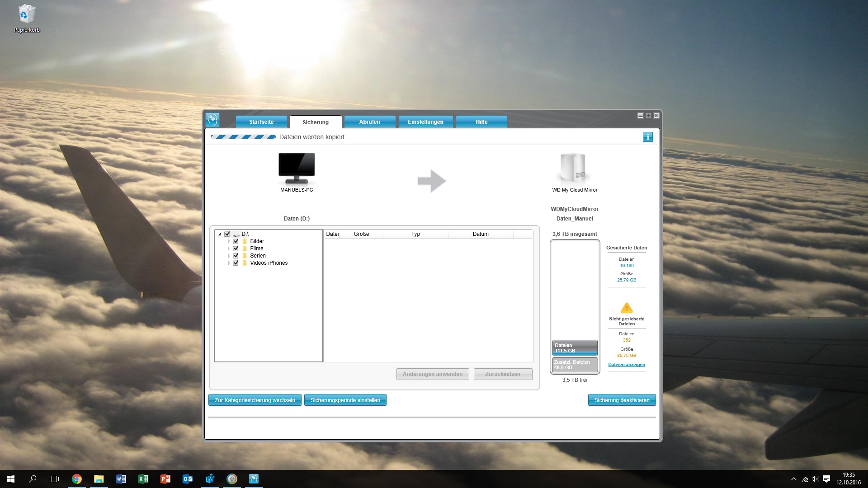Screen dimensions: 868x488
Task: Open Google Chrome from taskbar
Action: point(77,479)
